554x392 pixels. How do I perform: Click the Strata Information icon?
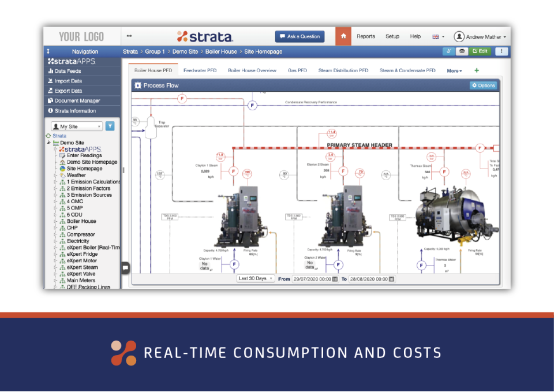(x=50, y=111)
